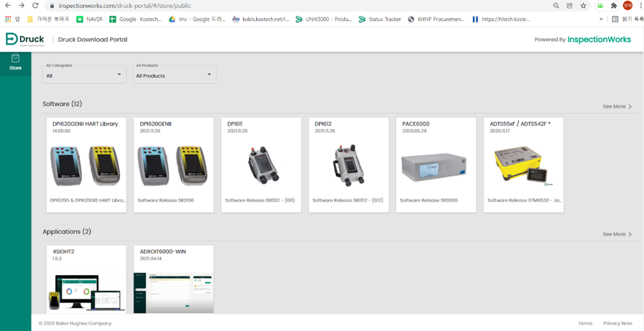The width and height of the screenshot is (644, 331).
Task: Click the browser zoom magnifier icon
Action: pyautogui.click(x=556, y=5)
